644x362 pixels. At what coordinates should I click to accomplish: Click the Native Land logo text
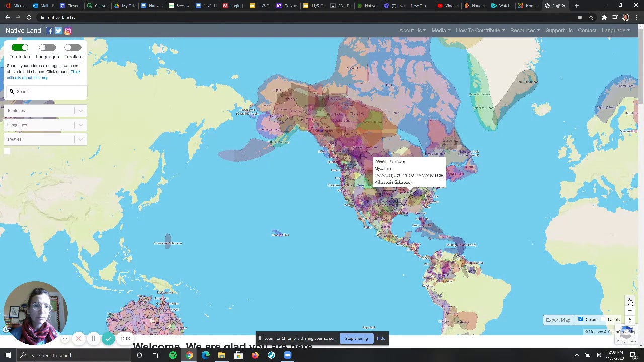pyautogui.click(x=23, y=31)
